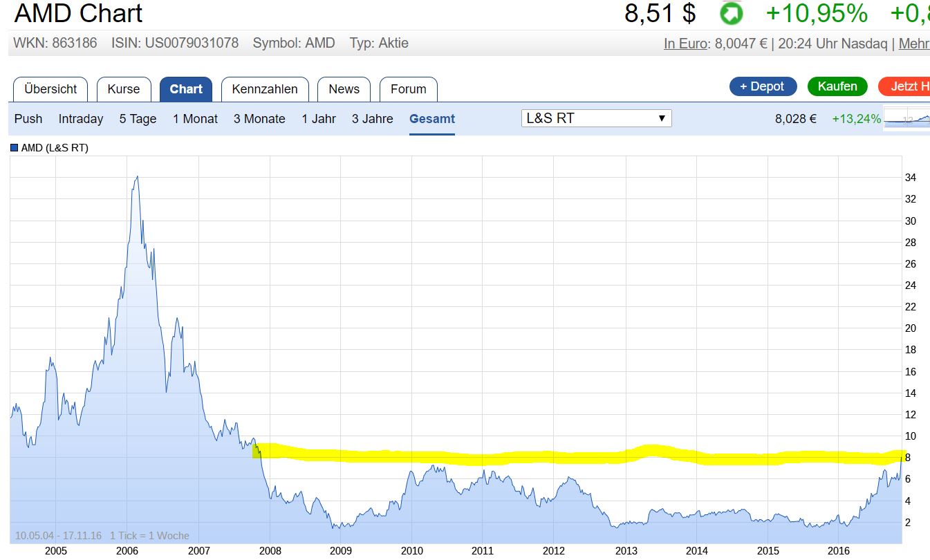Follow the In Euro link
The width and height of the screenshot is (930, 560).
tap(686, 44)
